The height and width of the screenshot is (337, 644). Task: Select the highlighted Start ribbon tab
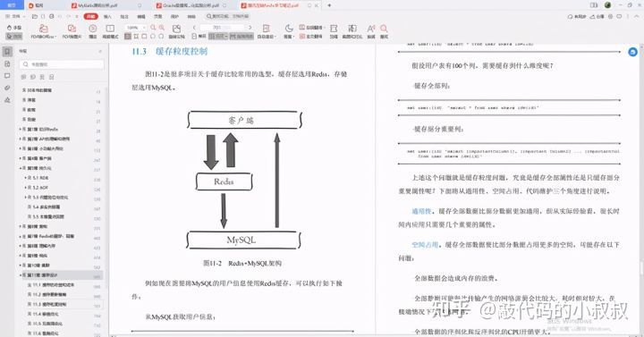coord(90,16)
